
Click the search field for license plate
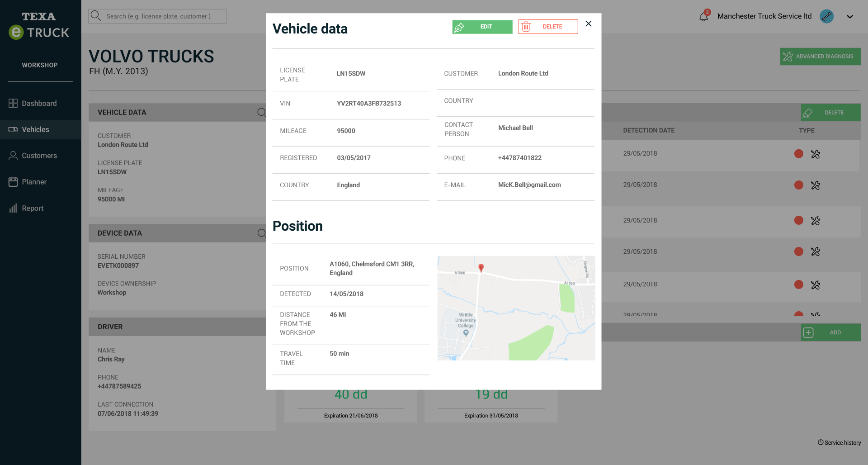click(157, 16)
